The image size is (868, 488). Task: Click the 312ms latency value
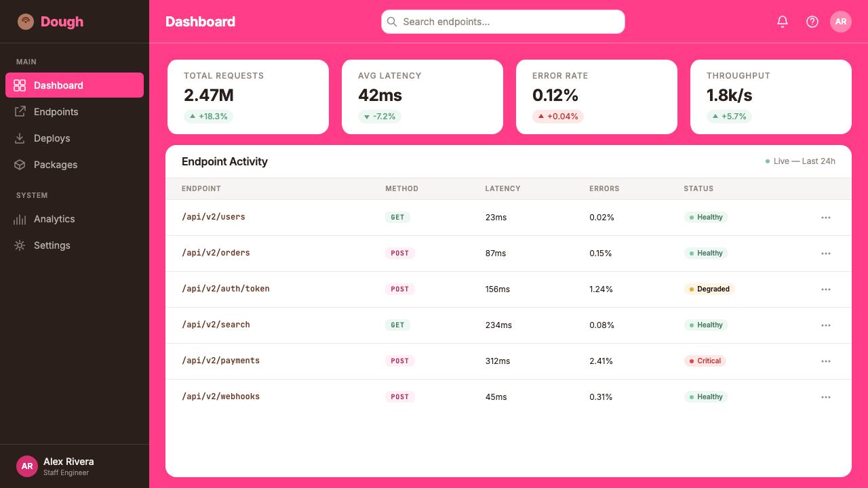click(x=498, y=361)
